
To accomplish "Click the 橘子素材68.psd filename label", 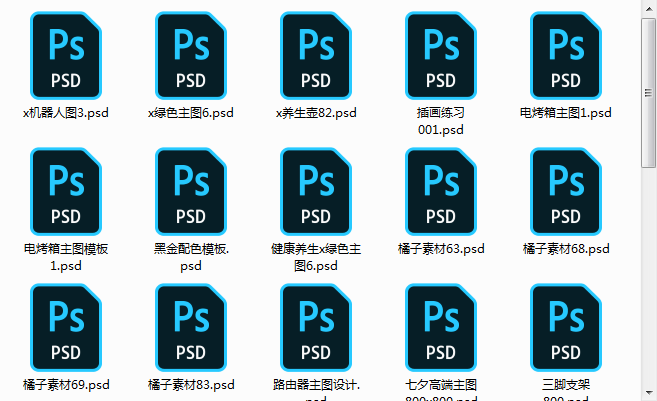I will coord(566,249).
